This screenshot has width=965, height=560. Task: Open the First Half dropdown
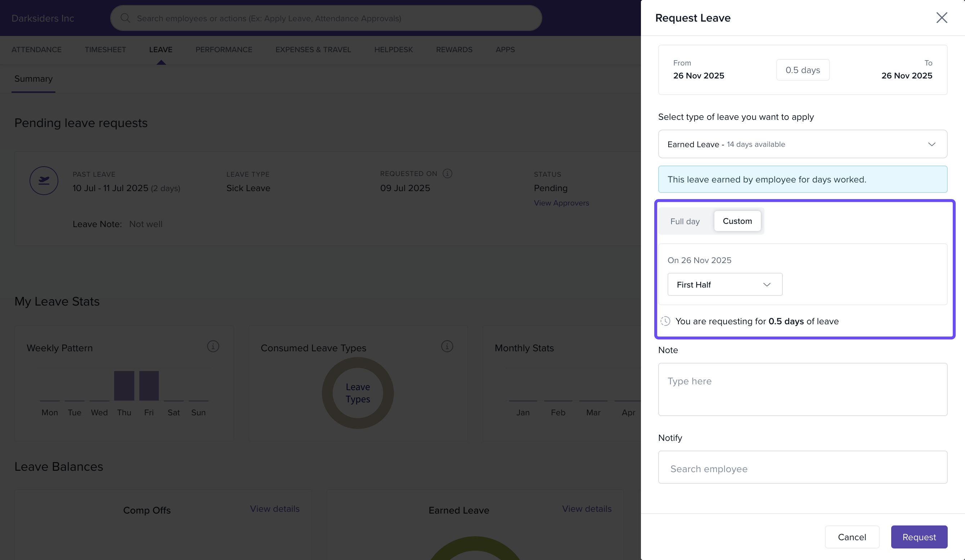(724, 284)
